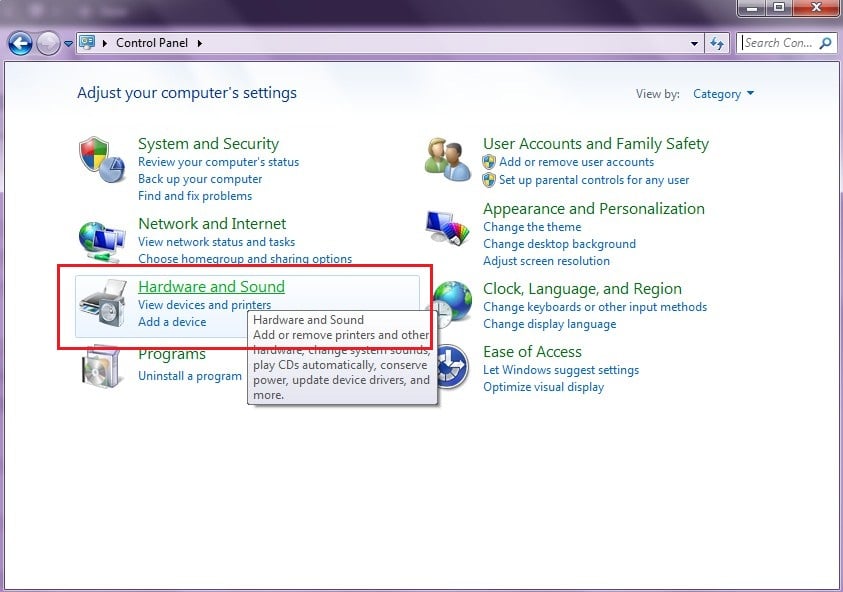Open Programs heading link
Viewport: 843px width, 592px height.
pyautogui.click(x=172, y=354)
